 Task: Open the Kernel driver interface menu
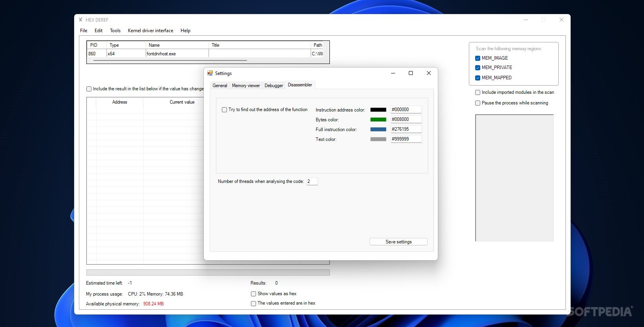click(x=150, y=31)
